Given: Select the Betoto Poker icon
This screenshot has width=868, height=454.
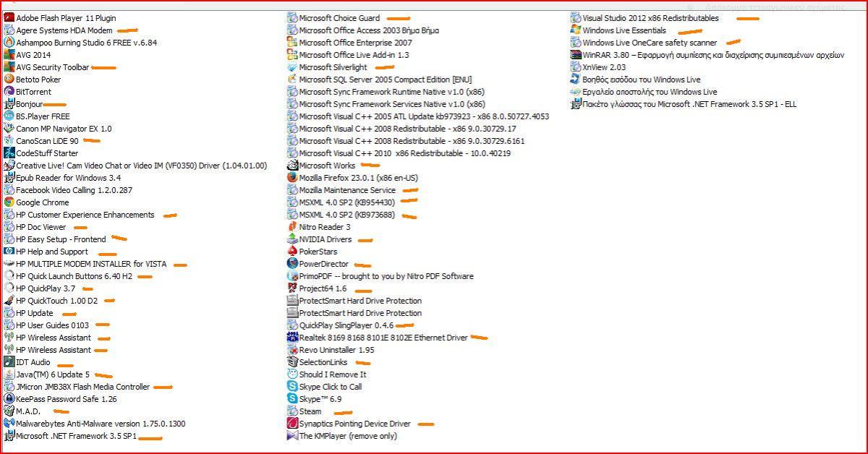Looking at the screenshot, I should [x=9, y=80].
